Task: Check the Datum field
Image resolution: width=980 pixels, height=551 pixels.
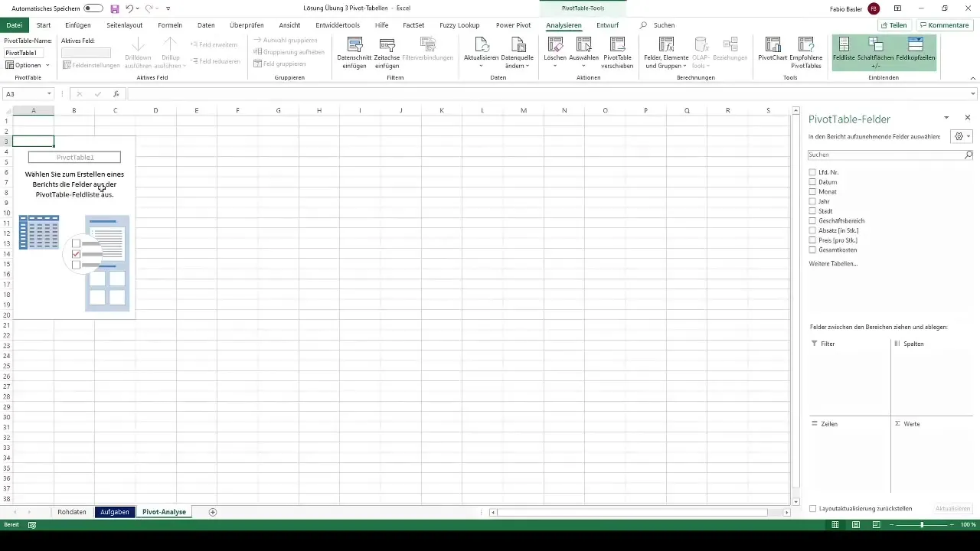Action: (x=813, y=182)
